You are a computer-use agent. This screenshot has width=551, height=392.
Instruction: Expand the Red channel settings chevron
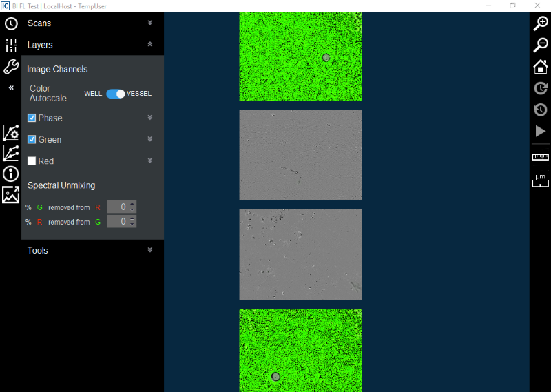tap(149, 161)
